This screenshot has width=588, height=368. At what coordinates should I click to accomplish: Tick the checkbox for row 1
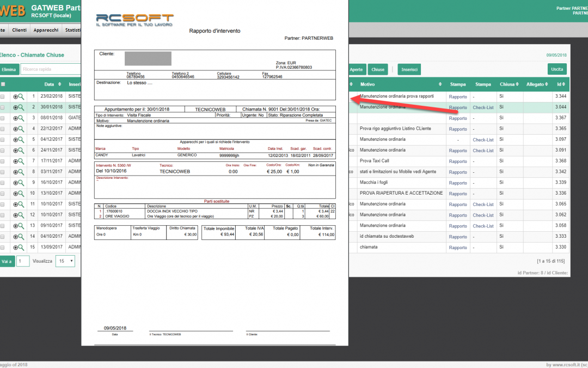click(3, 96)
